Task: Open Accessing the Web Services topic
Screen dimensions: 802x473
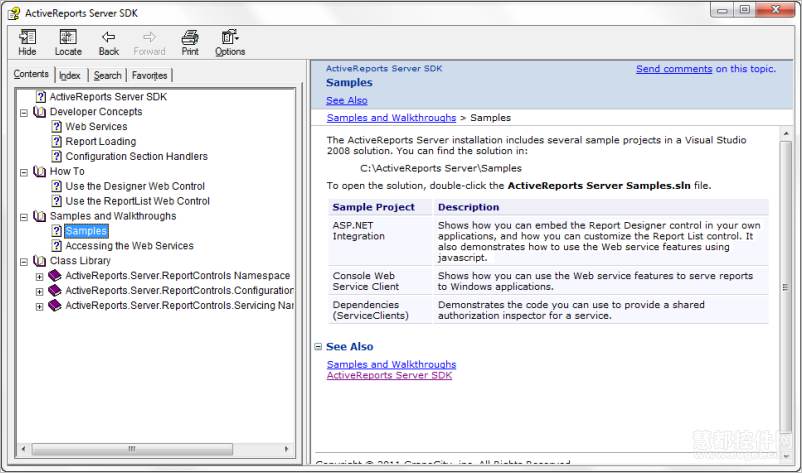Action: click(129, 245)
